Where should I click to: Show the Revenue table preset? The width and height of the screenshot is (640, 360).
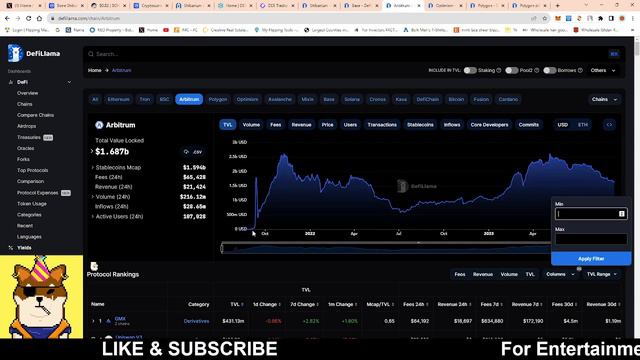coord(483,274)
